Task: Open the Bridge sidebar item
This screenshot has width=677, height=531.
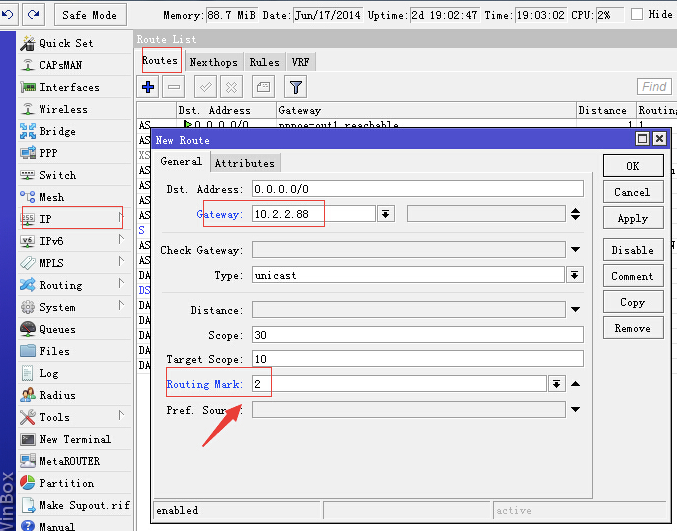Action: (x=74, y=131)
